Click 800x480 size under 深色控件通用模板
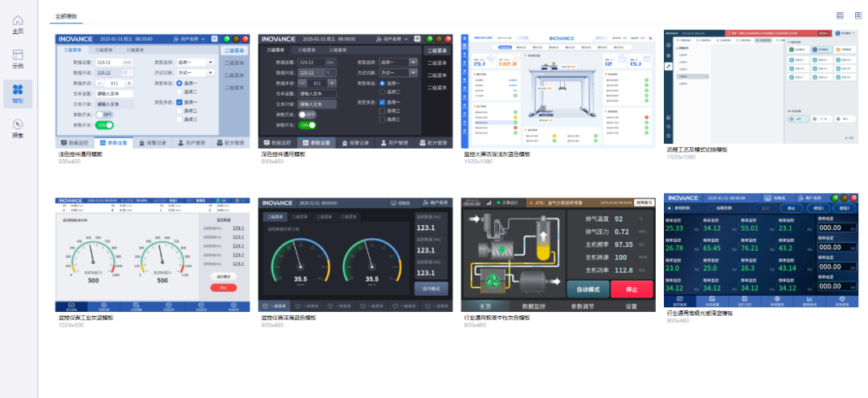This screenshot has width=868, height=398. [272, 162]
